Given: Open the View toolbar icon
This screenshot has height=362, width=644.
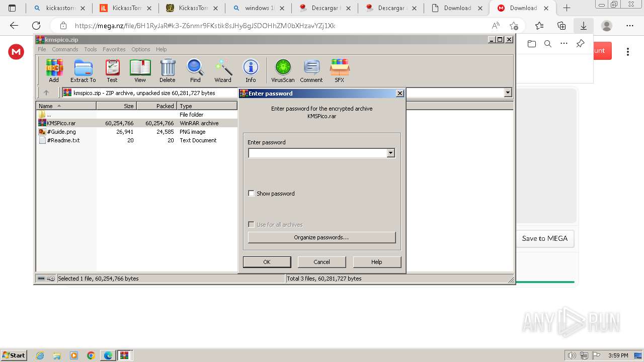Looking at the screenshot, I should [140, 71].
